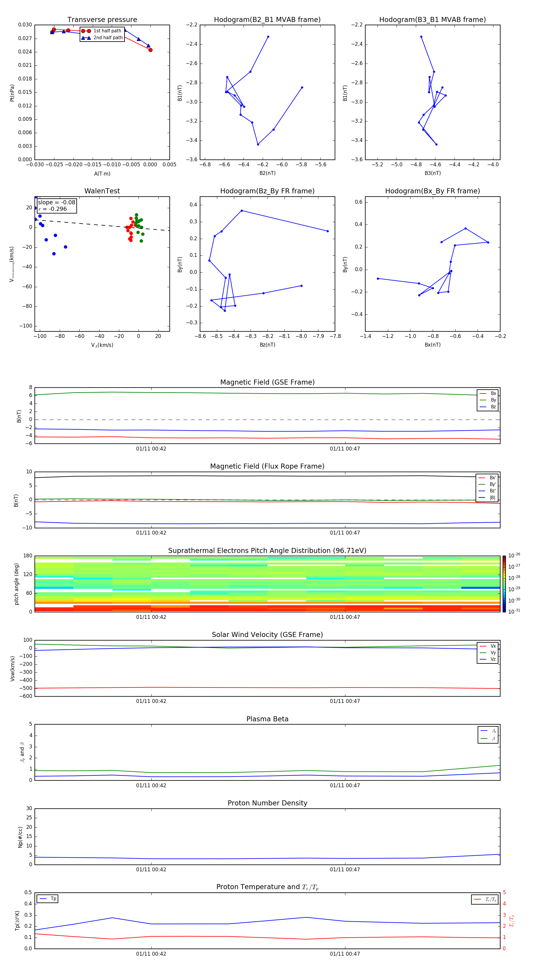Click the 'Bz(nT)' x-axis label
The height and width of the screenshot is (980, 535).
[x=267, y=345]
